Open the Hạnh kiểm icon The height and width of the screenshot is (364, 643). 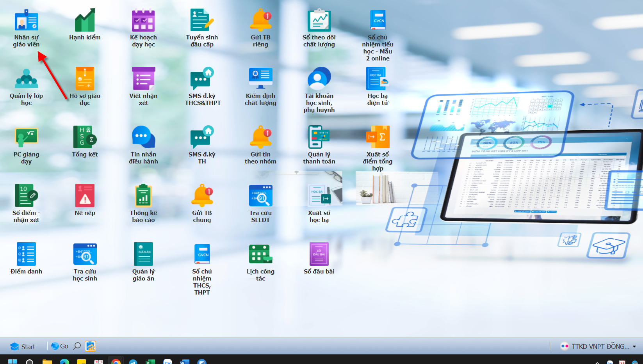(85, 21)
